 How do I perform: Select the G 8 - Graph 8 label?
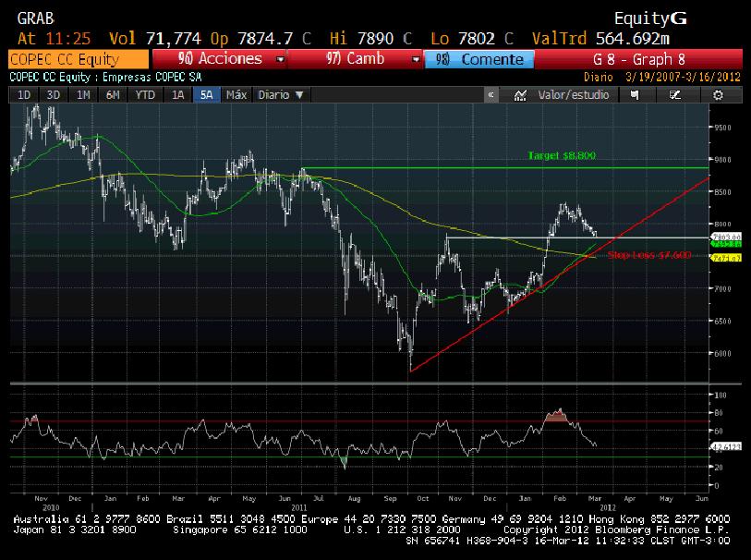pyautogui.click(x=638, y=59)
